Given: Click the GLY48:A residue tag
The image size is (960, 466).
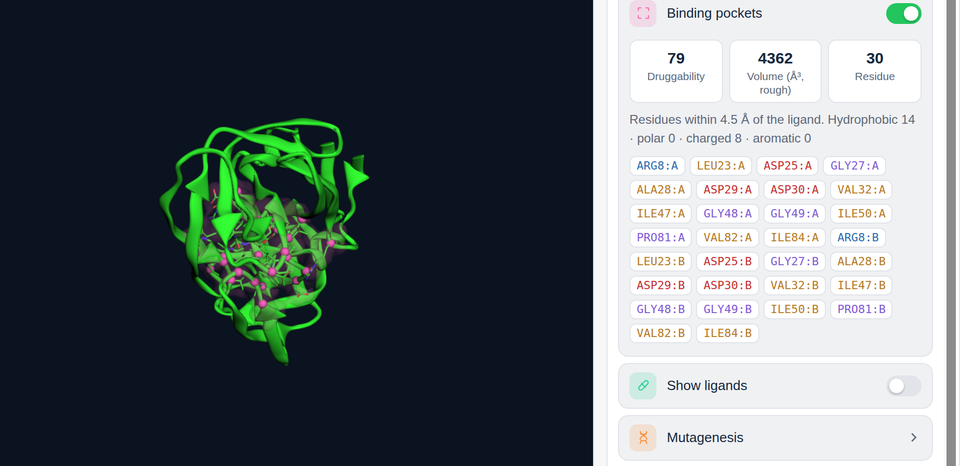Looking at the screenshot, I should (x=727, y=214).
